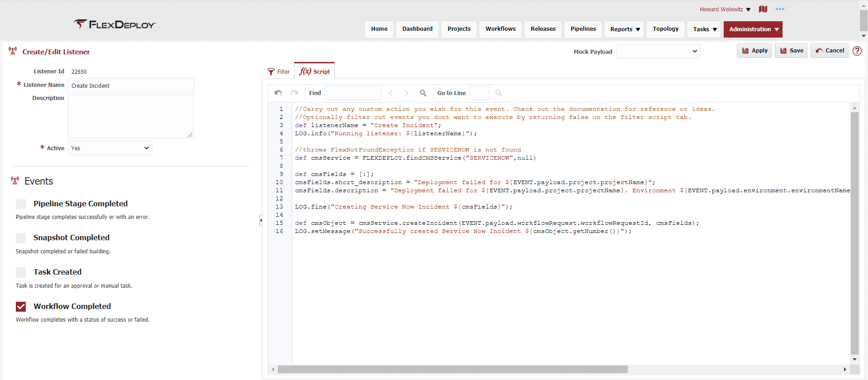Click the Events section antenna icon
Screen dimensions: 868x380
point(15,181)
